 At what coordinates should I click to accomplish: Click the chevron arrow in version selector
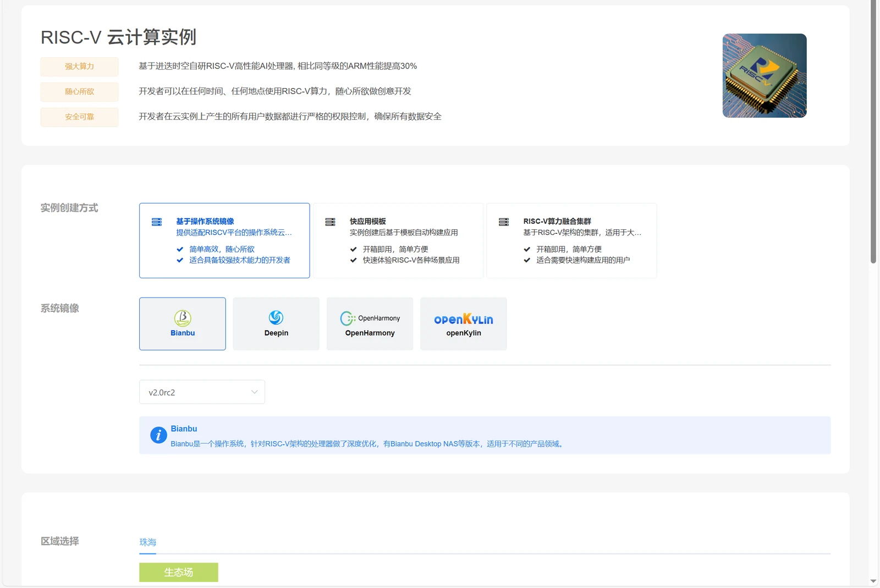point(254,392)
